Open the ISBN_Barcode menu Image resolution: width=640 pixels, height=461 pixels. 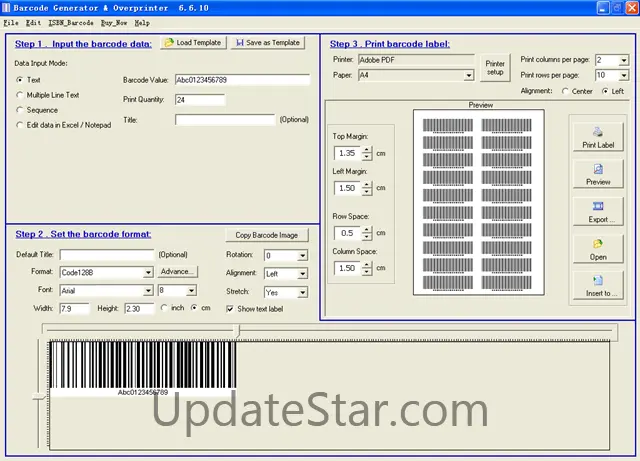point(71,21)
